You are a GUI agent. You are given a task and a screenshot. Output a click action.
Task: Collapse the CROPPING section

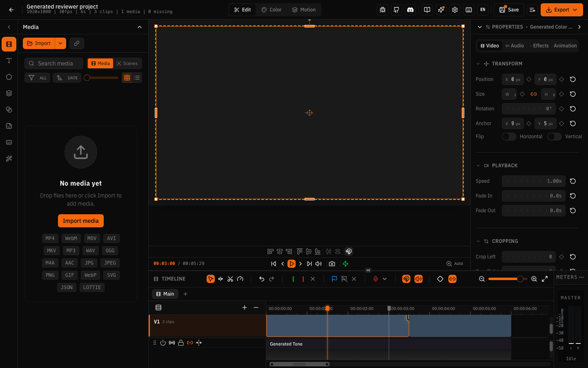(478, 241)
